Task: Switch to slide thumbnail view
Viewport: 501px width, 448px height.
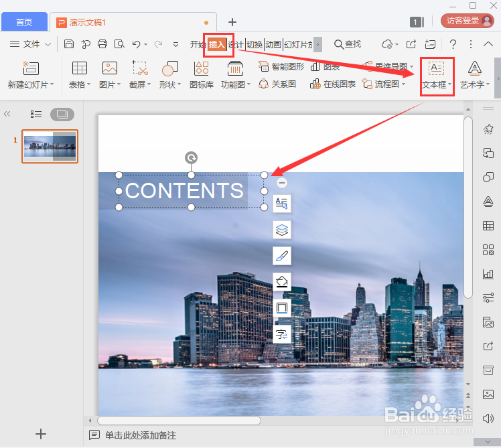Action: pyautogui.click(x=62, y=115)
